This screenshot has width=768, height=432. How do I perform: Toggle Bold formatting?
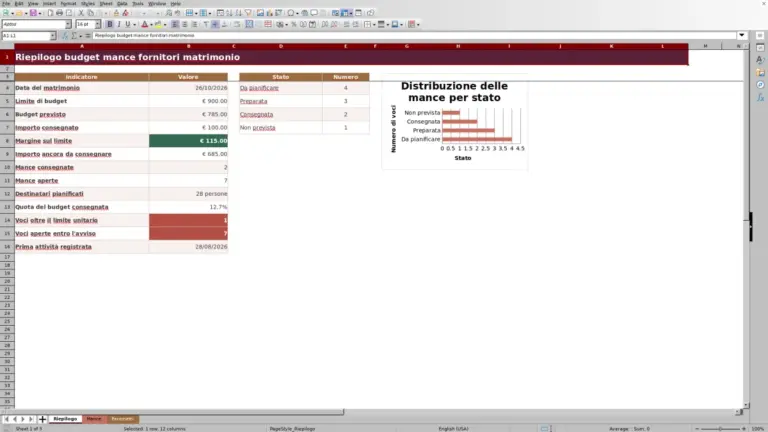coord(110,24)
